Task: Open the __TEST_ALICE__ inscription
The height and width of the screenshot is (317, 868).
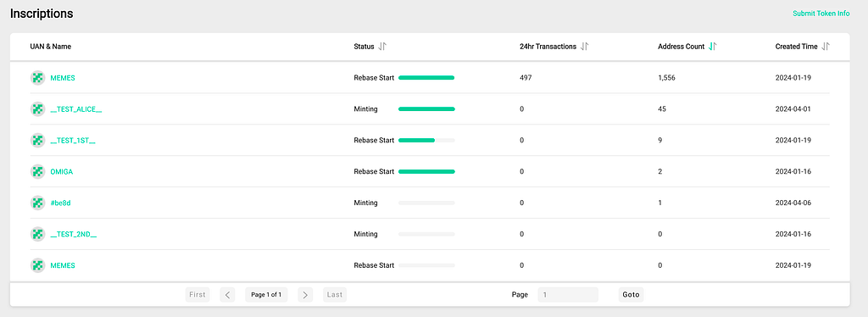Action: 75,109
